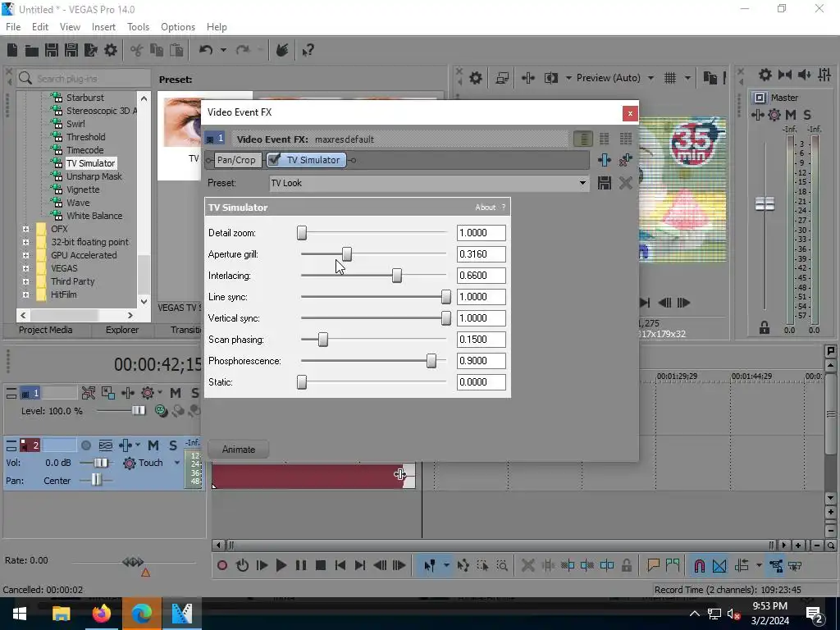
Task: Expand the 32-bit floating point folder
Action: 25,242
